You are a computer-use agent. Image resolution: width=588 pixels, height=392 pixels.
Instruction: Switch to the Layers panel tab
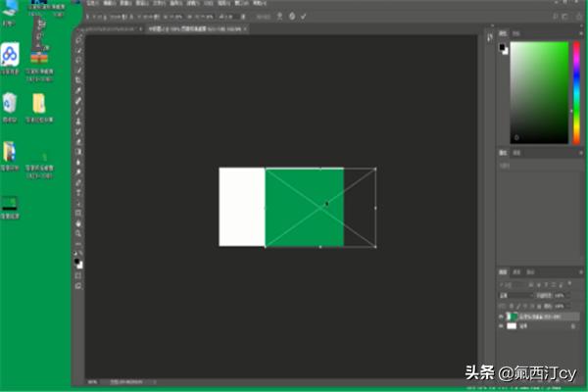pos(501,271)
